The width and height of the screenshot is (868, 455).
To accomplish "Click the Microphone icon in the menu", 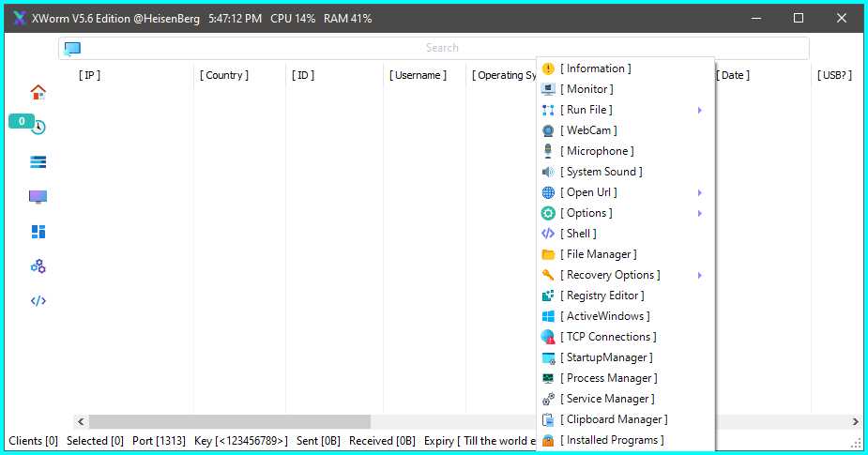I will pos(548,151).
